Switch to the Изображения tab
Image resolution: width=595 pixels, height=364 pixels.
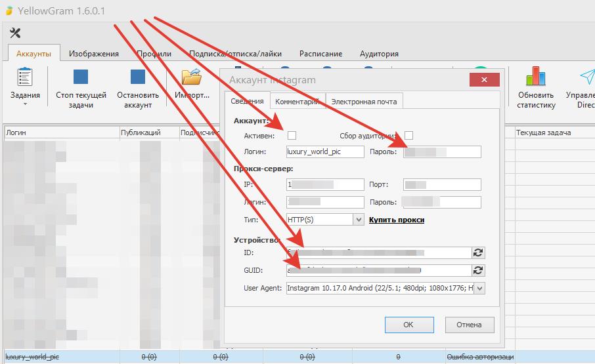click(x=94, y=54)
